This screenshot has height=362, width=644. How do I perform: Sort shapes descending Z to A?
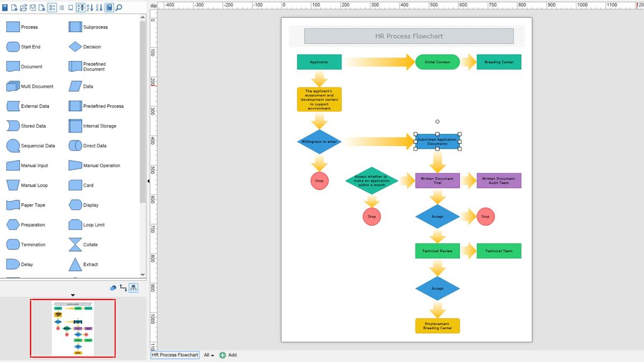[x=99, y=8]
